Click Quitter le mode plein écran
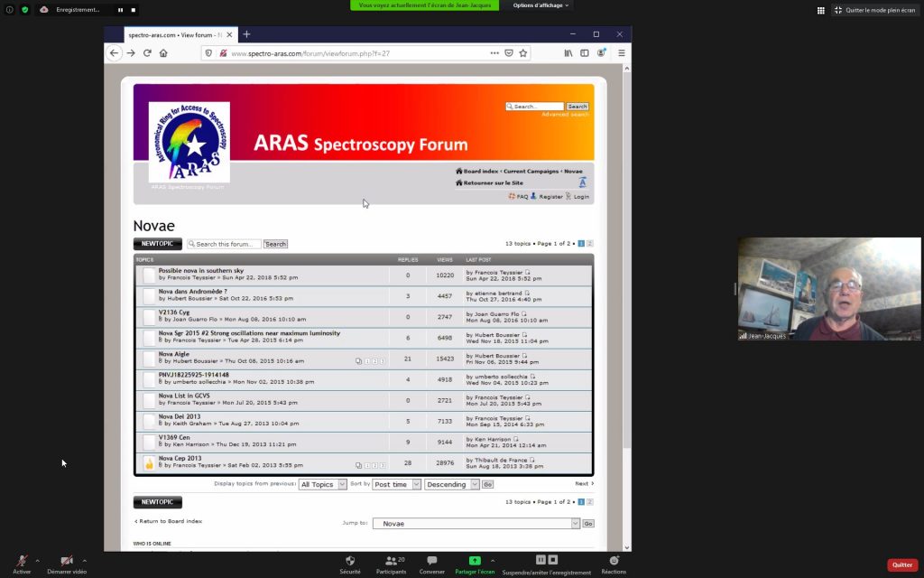This screenshot has height=578, width=924. point(875,10)
